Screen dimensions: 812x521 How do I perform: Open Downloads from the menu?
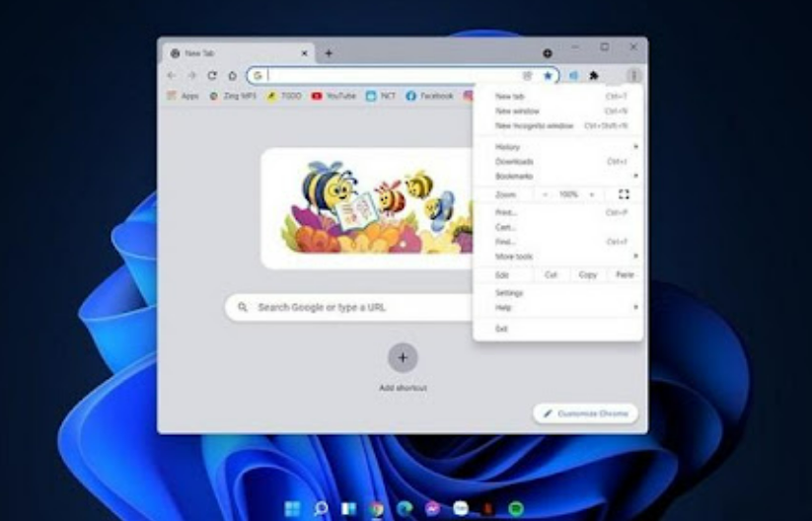point(558,162)
